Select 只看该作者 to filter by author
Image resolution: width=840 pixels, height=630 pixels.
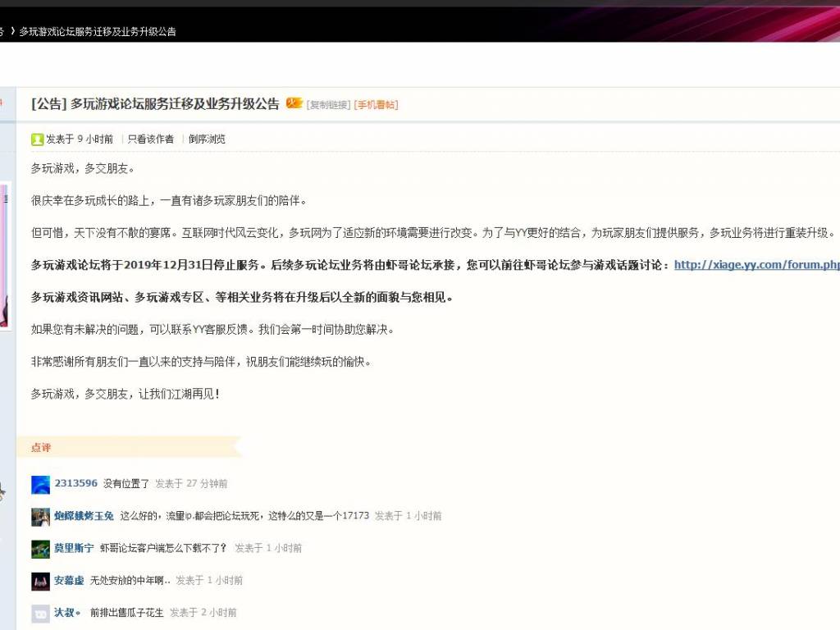(x=151, y=139)
